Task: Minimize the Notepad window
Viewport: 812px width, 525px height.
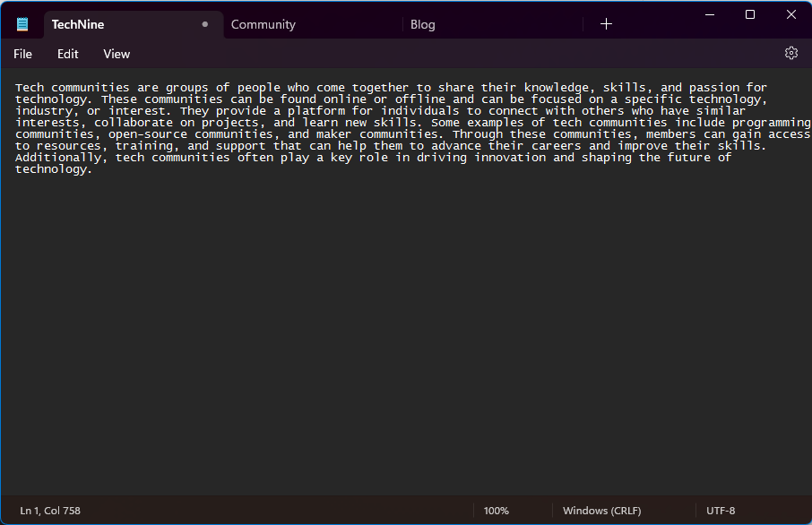Action: (x=709, y=14)
